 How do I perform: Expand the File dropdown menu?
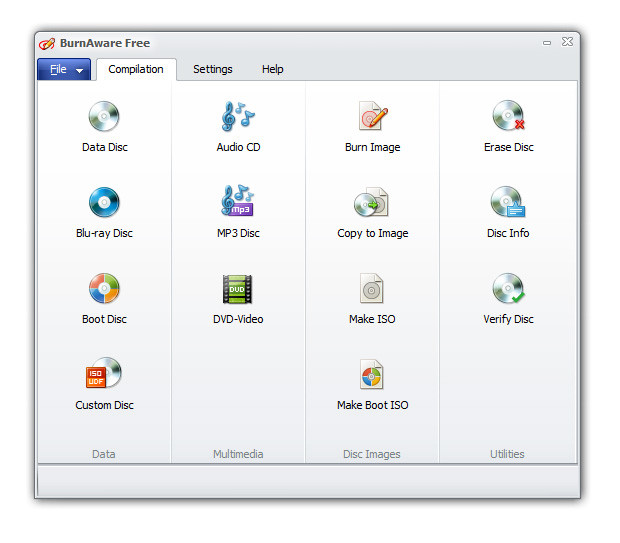coord(64,70)
